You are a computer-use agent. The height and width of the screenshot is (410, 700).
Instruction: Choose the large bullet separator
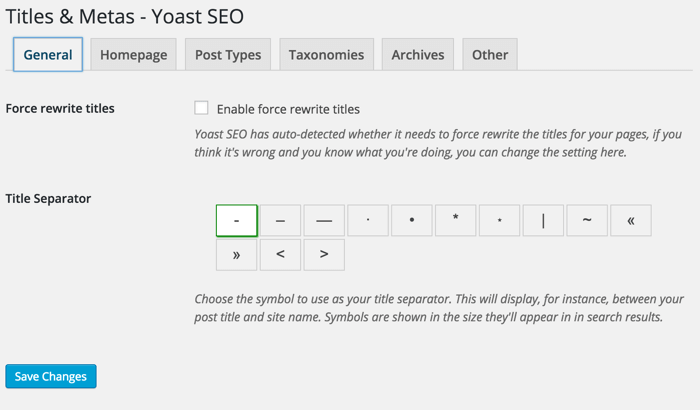tap(412, 220)
